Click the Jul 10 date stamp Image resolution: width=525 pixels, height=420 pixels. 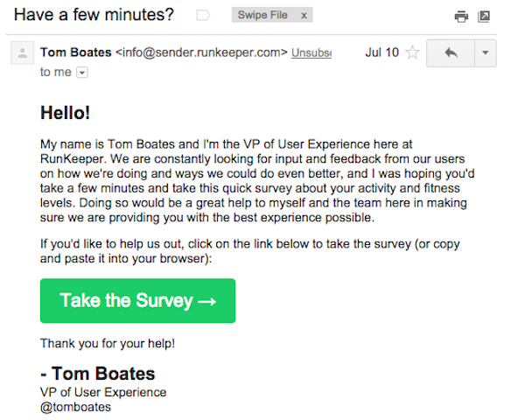point(381,52)
